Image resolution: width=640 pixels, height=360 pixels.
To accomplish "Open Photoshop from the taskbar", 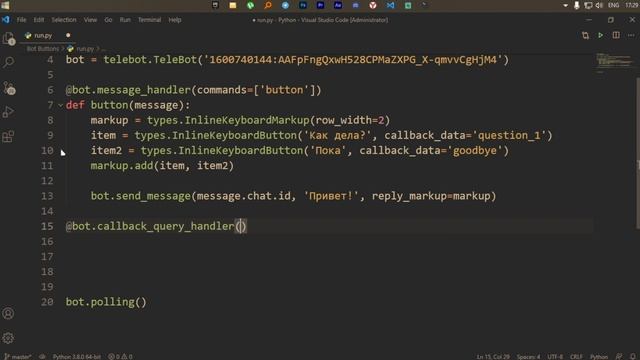I will 303,5.
